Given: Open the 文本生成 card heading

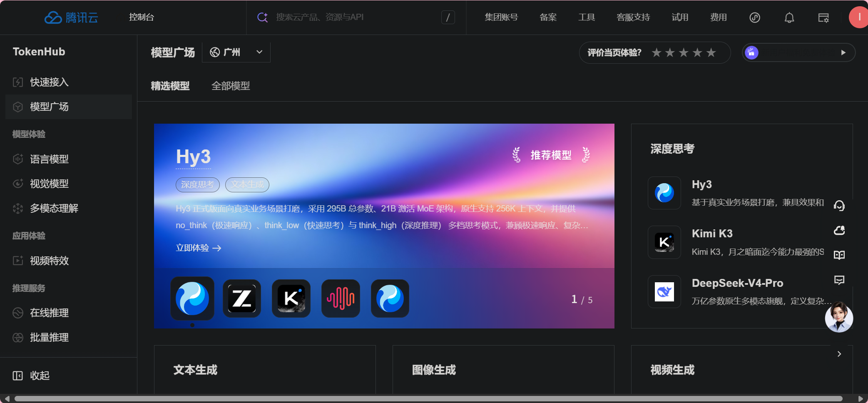Looking at the screenshot, I should coord(195,370).
